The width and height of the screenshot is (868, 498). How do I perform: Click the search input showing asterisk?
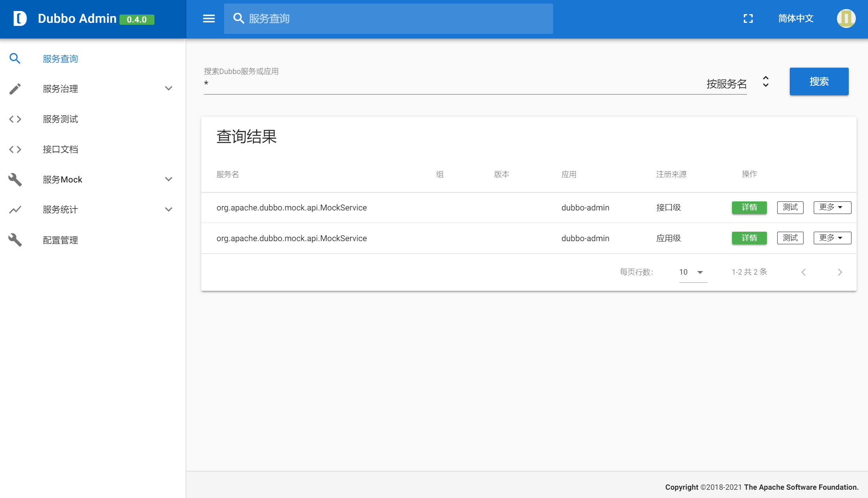pyautogui.click(x=393, y=84)
